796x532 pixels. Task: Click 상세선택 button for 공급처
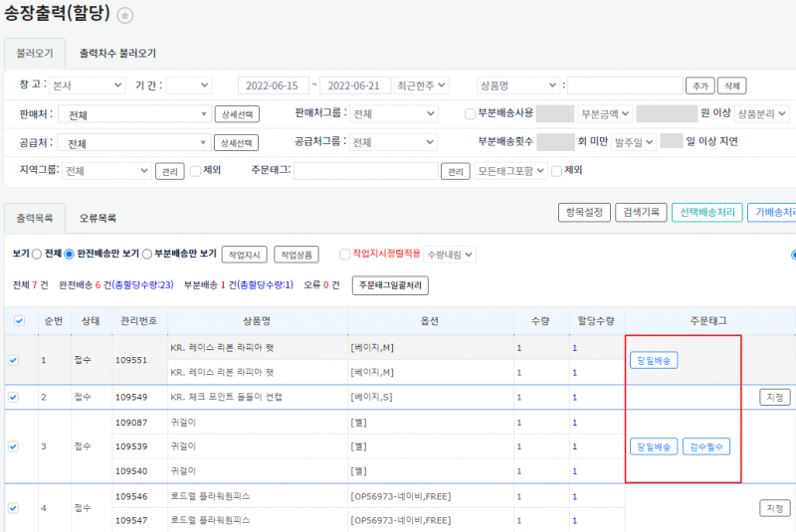click(236, 142)
